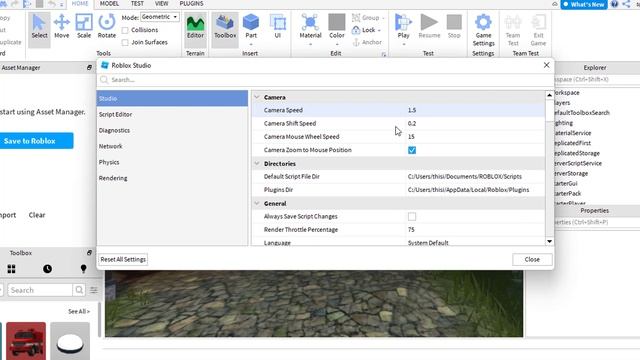Viewport: 640px width, 360px height.
Task: Start Play test mode
Action: (403, 25)
